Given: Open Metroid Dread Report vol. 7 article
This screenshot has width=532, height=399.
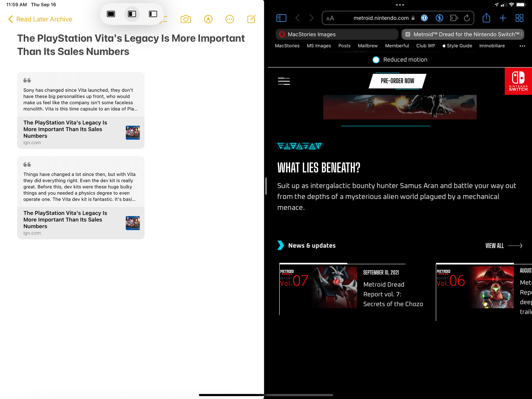Looking at the screenshot, I should coord(393,294).
